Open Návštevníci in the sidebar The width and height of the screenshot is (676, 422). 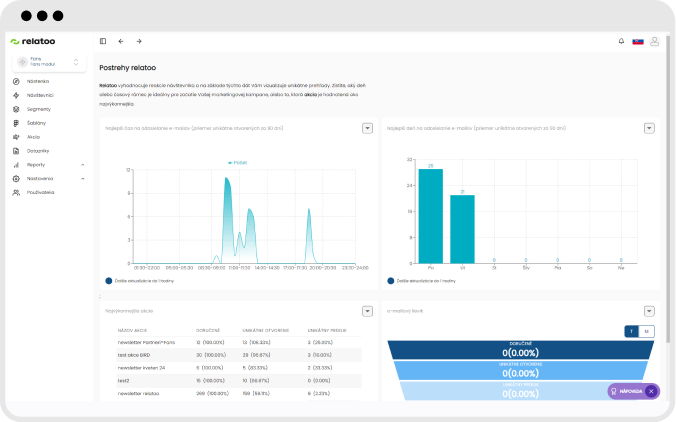(40, 95)
